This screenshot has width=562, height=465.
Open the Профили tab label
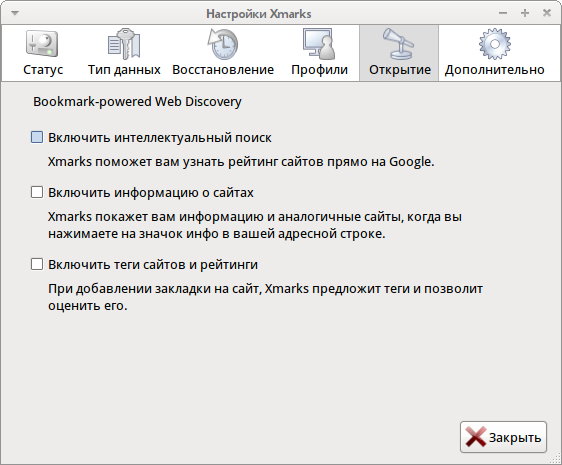coord(319,70)
